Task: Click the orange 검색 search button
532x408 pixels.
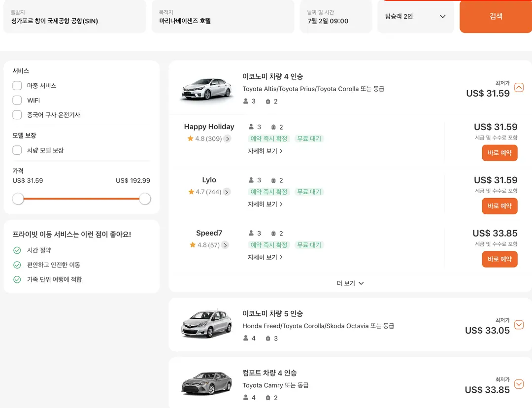Action: click(x=496, y=17)
